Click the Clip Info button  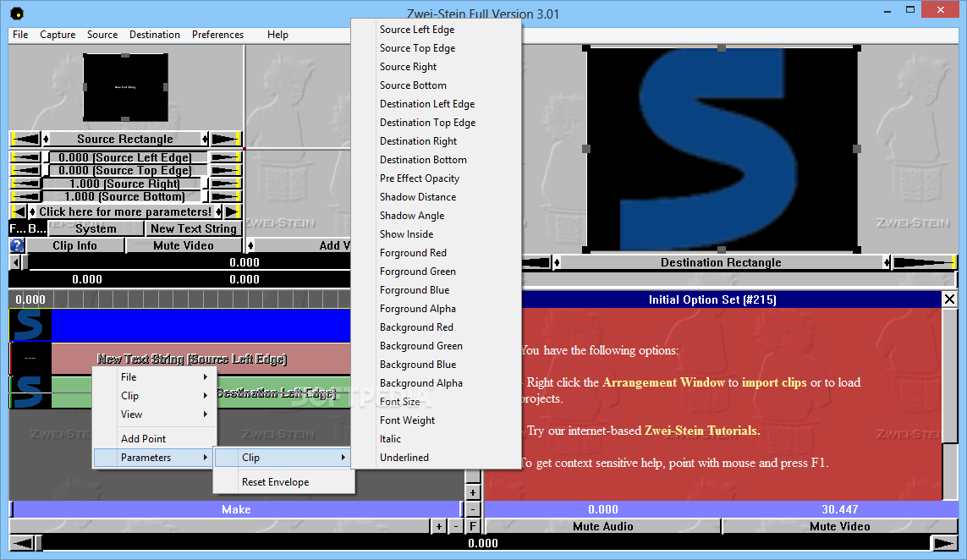[x=74, y=245]
